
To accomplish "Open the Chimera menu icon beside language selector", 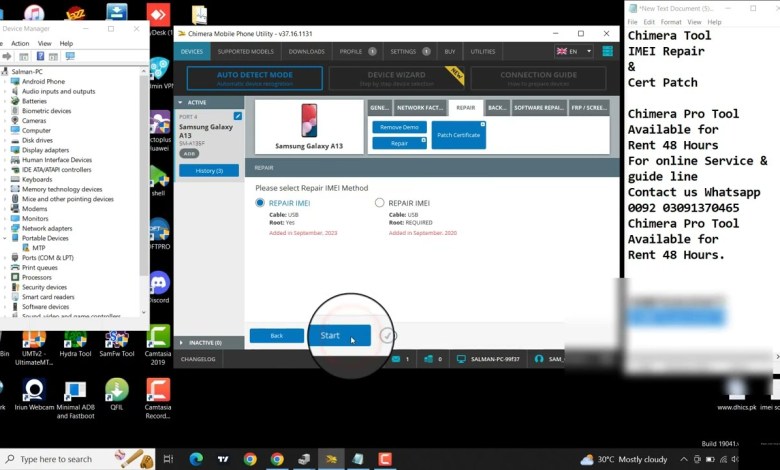I will tap(607, 51).
